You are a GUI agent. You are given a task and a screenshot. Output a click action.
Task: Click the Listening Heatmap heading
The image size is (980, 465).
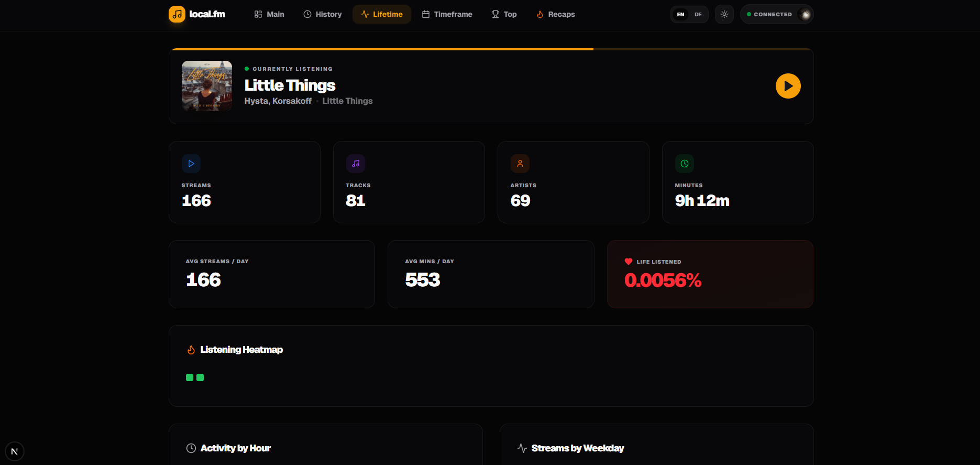point(241,350)
